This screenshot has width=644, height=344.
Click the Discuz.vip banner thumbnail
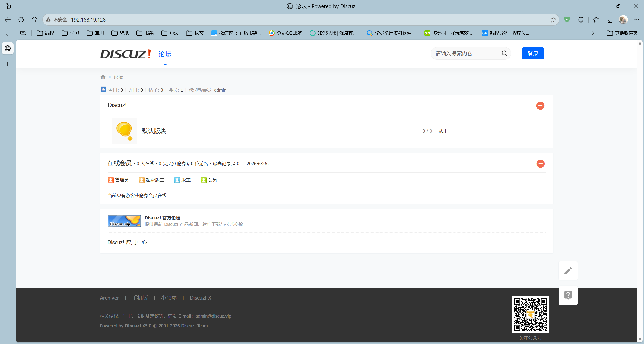[x=124, y=221]
